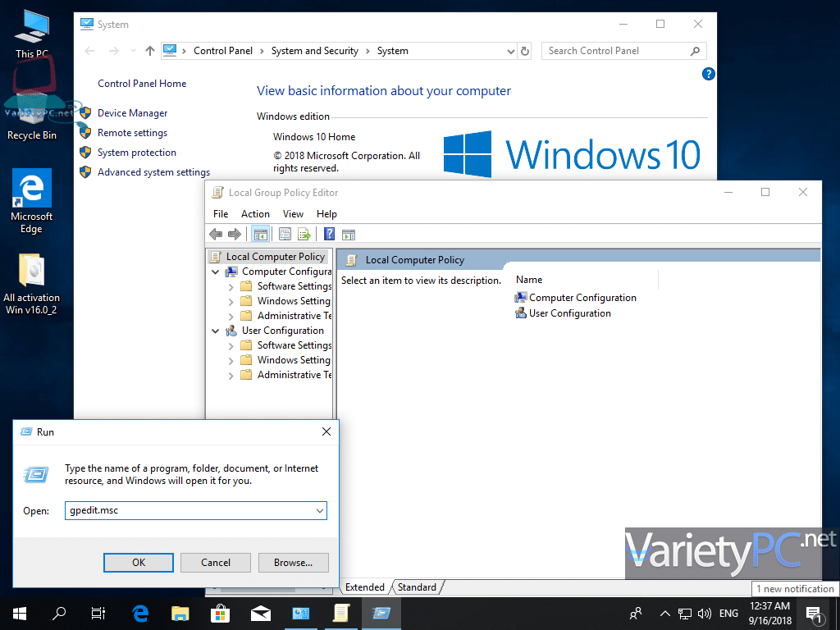
Task: Open This PC desktop icon
Action: pos(32,34)
